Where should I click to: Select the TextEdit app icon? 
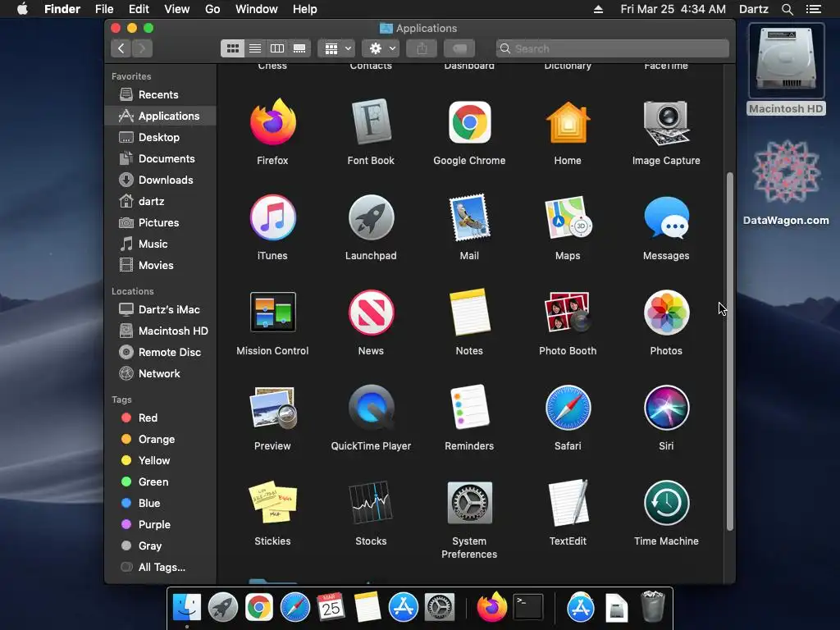click(568, 503)
